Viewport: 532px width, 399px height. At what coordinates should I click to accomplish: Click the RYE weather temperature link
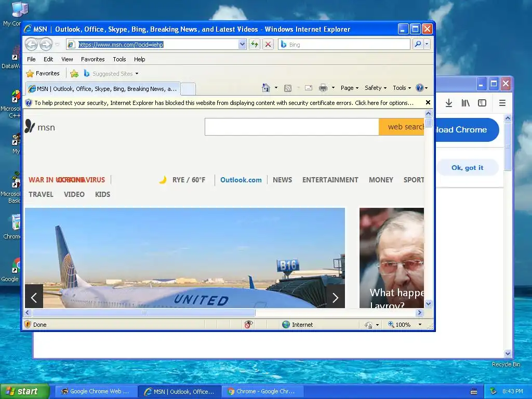tap(189, 180)
